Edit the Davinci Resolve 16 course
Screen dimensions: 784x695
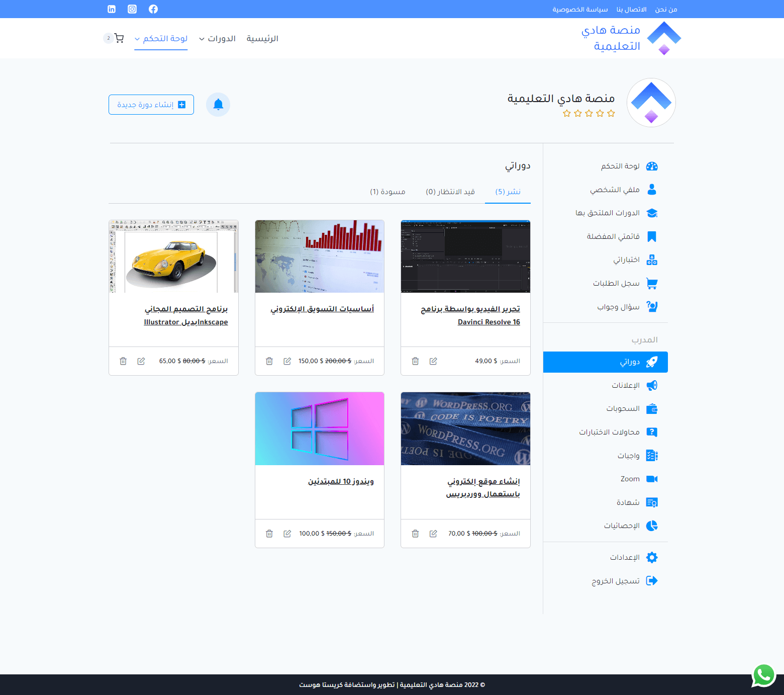[x=433, y=361]
